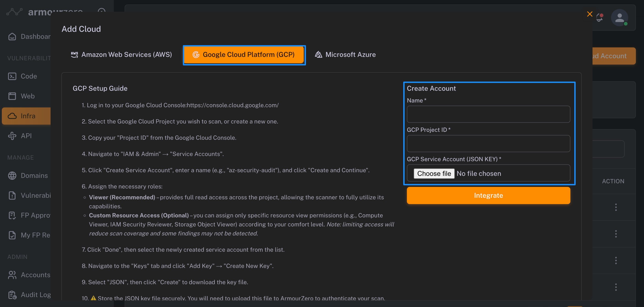Open first row action three-dot menu
The image size is (644, 307).
coord(616,207)
